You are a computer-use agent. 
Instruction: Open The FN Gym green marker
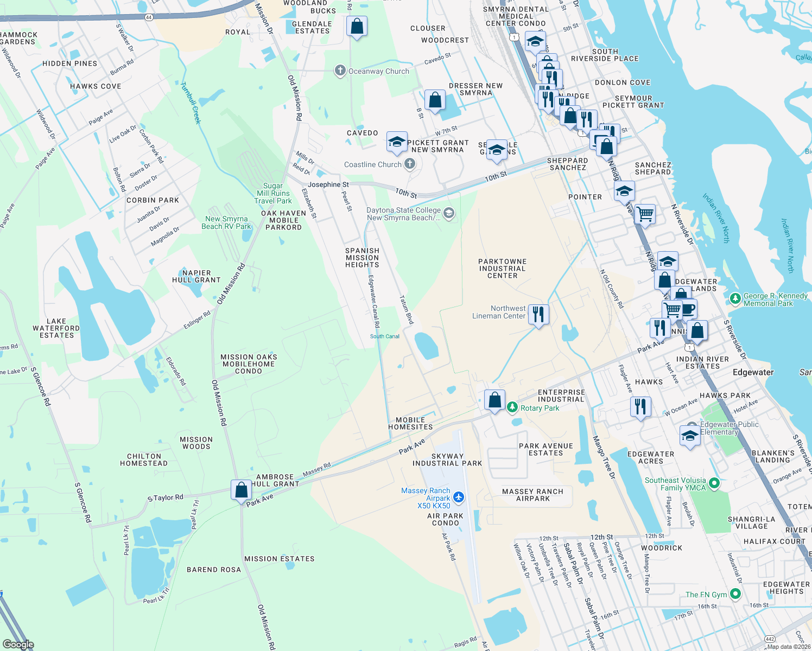[736, 595]
